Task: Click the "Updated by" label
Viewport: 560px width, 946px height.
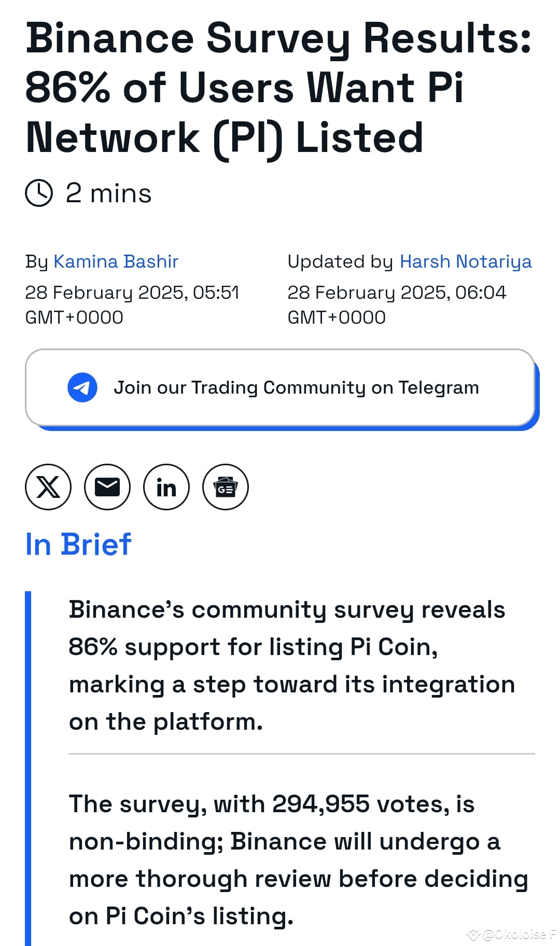Action: point(340,261)
